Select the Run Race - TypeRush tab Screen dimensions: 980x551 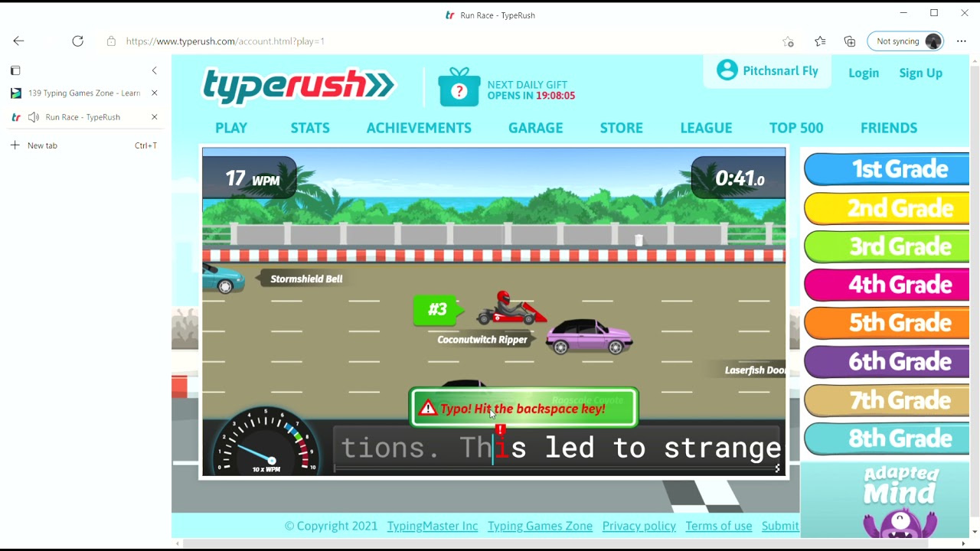83,117
